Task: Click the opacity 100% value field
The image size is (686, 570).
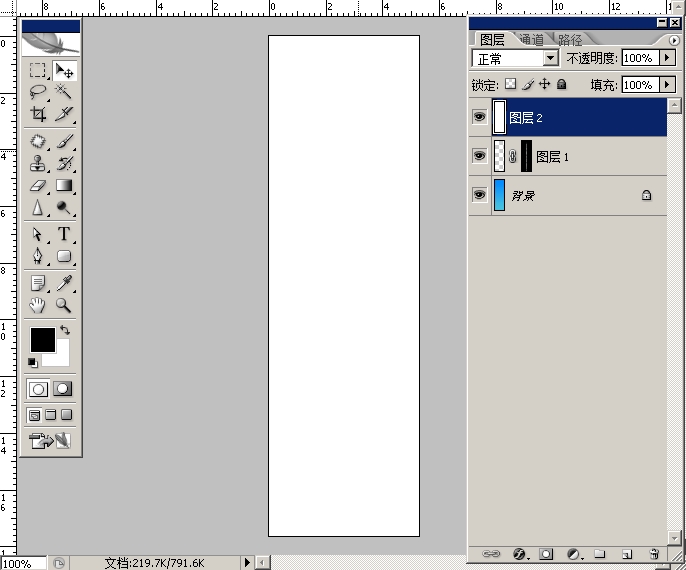Action: pos(640,58)
